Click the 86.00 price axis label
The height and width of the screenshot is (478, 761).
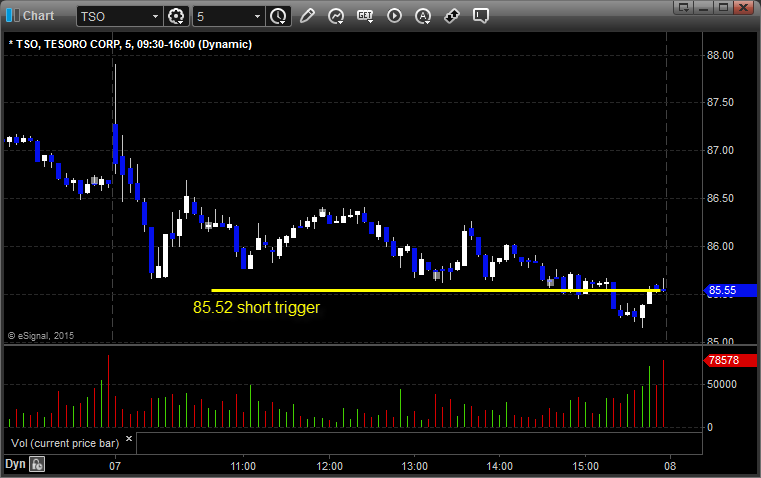click(720, 247)
